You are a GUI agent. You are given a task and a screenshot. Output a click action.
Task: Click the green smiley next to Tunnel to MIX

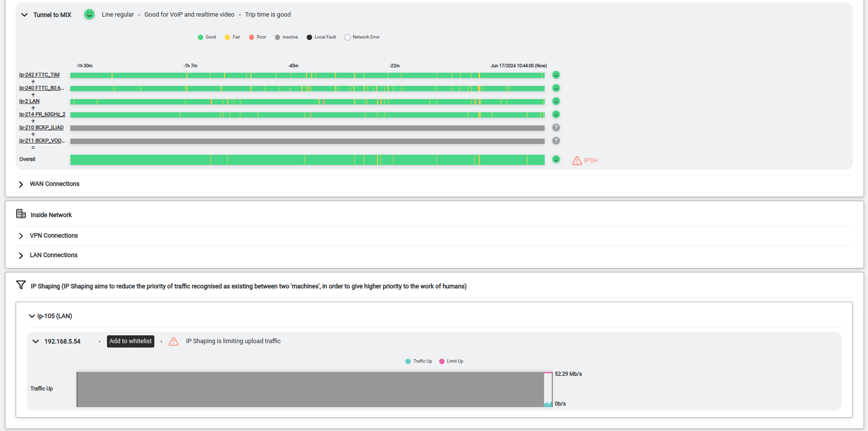click(x=89, y=14)
